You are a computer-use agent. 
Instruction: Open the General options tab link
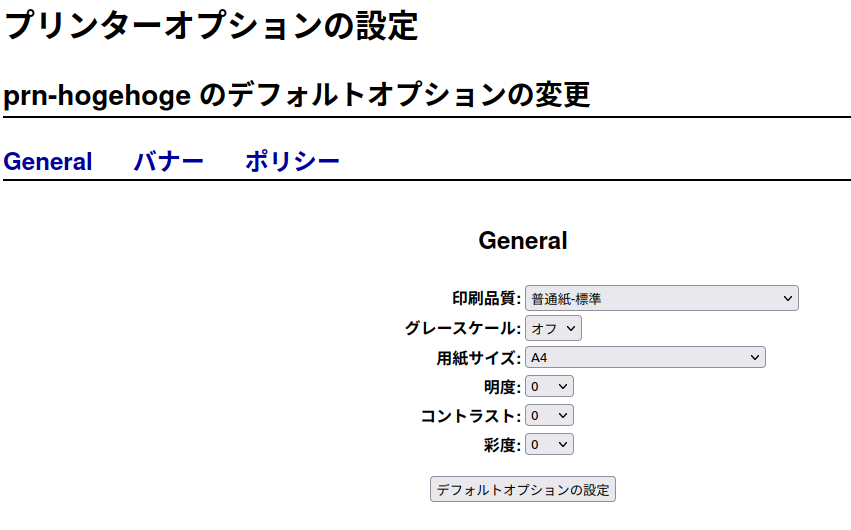[x=48, y=162]
